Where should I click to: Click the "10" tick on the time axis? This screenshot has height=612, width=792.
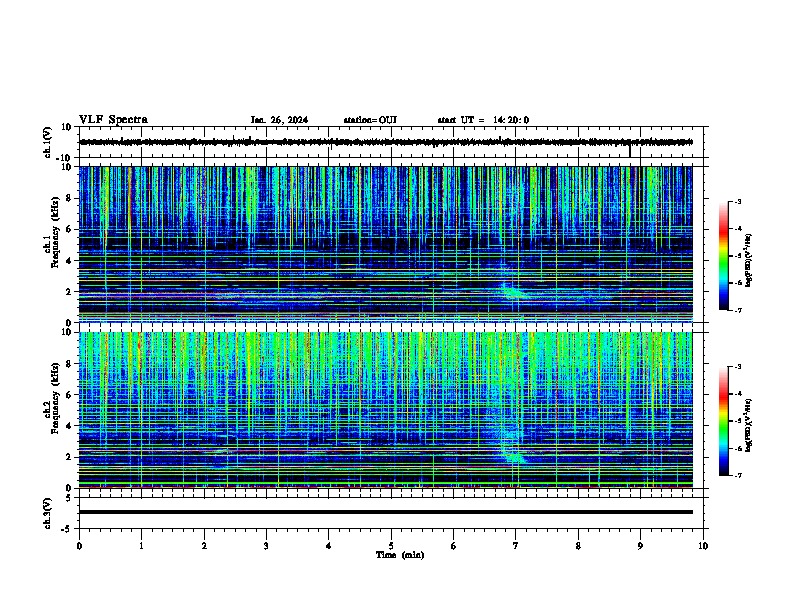point(703,546)
